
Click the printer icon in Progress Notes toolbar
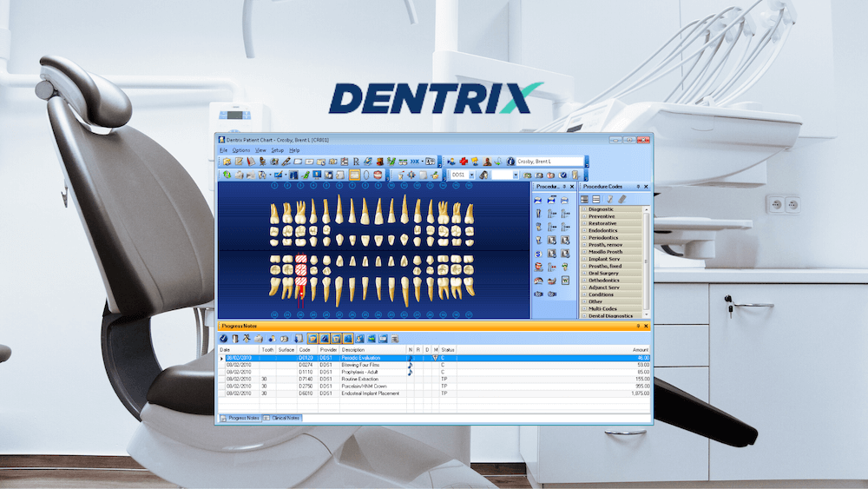259,339
